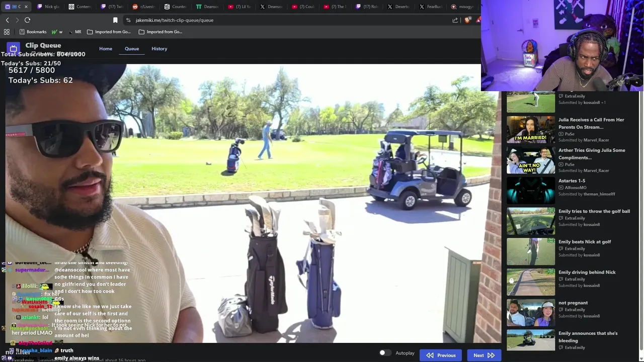644x362 pixels.
Task: Switch to the '(7) The I' YouTube tab
Action: pos(336,7)
